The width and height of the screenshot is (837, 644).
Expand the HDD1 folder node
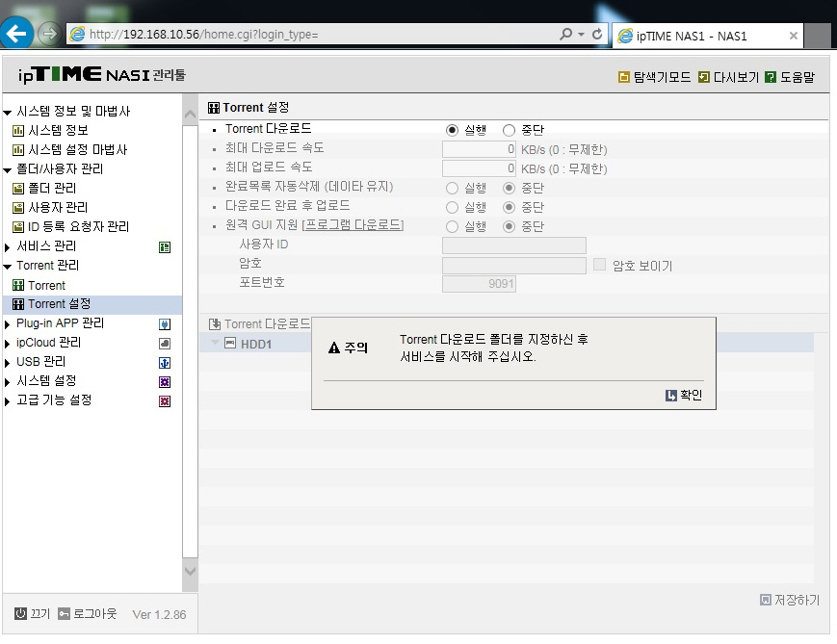pyautogui.click(x=215, y=342)
